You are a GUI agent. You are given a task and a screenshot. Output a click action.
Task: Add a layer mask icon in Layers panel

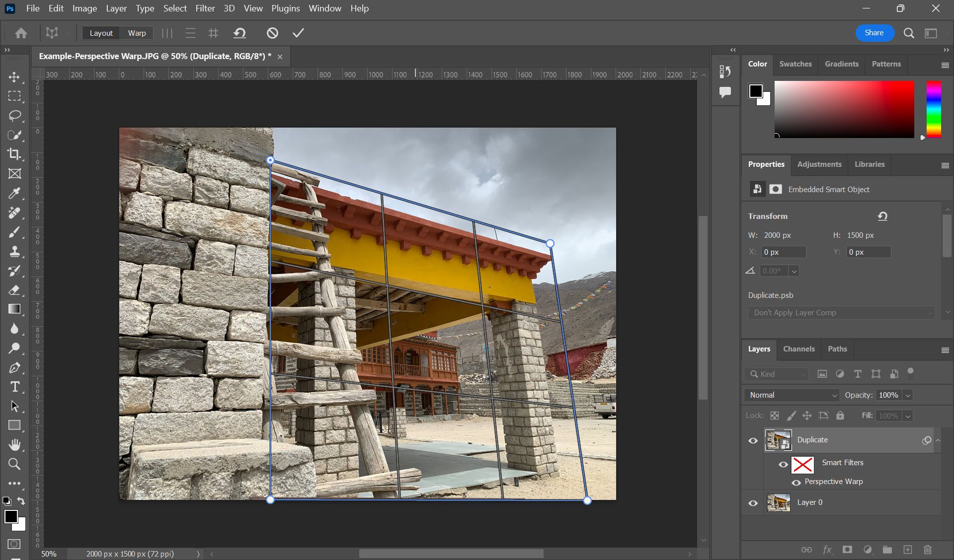(x=847, y=550)
